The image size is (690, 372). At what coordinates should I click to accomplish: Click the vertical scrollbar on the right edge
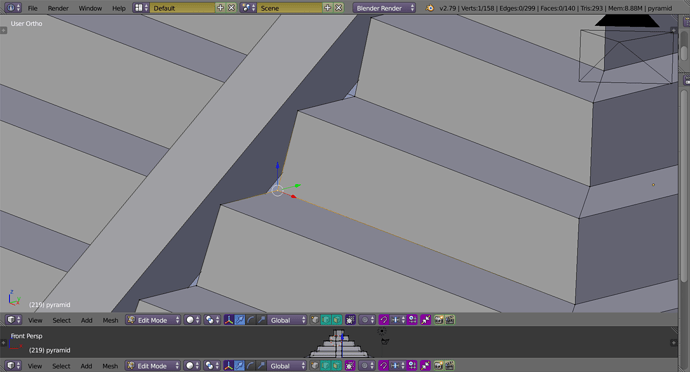click(x=683, y=185)
